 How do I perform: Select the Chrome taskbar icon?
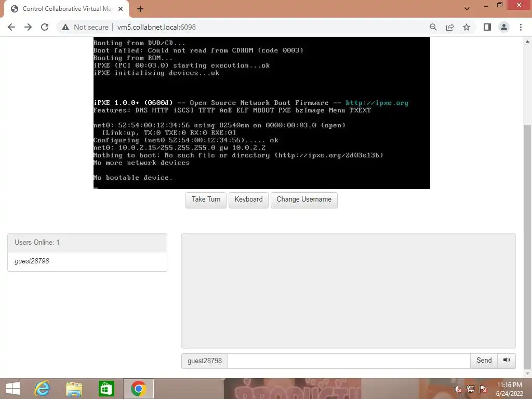[138, 389]
